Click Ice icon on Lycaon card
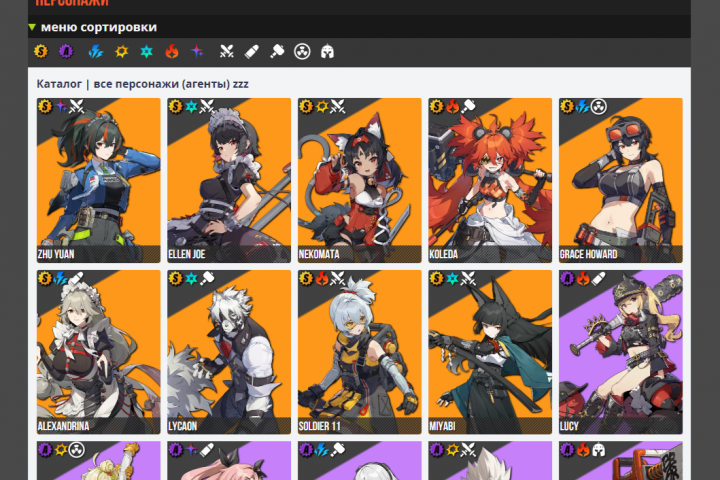 (191, 278)
